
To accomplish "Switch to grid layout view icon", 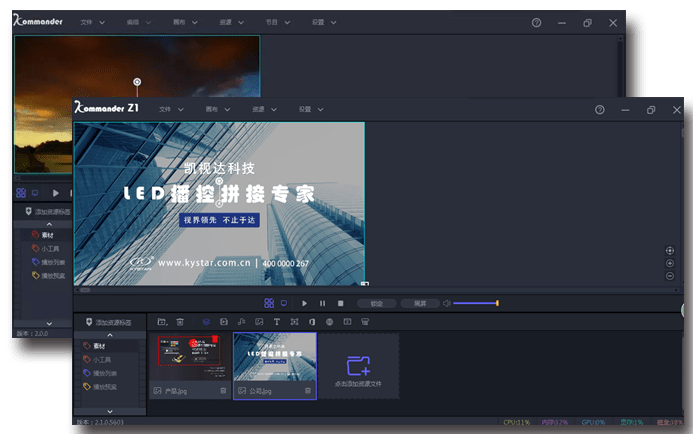I will (269, 303).
